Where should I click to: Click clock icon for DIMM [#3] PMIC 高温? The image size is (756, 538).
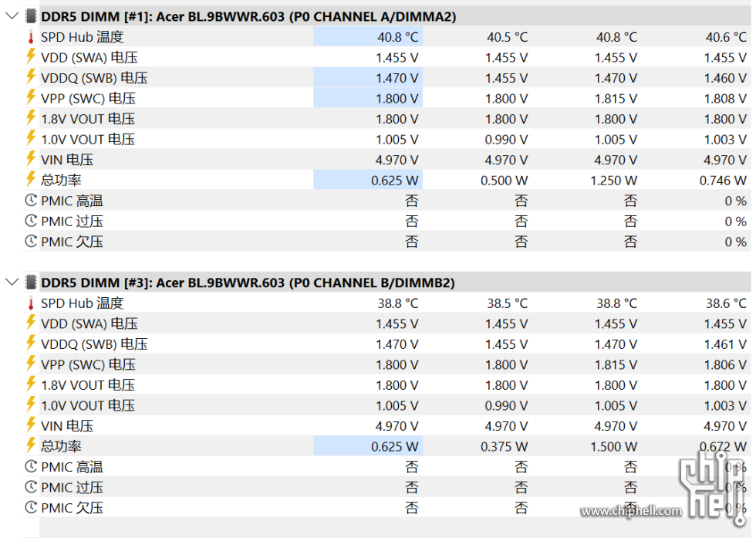[31, 466]
